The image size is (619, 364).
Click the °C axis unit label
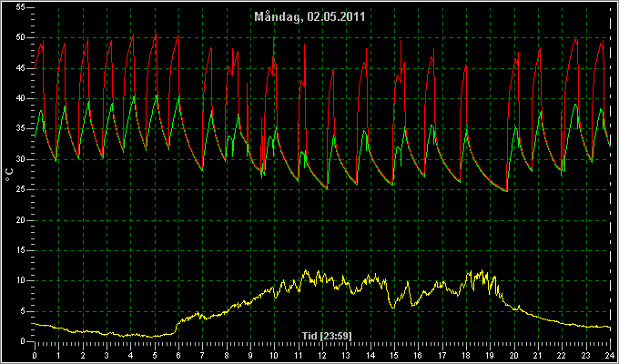[x=10, y=175]
